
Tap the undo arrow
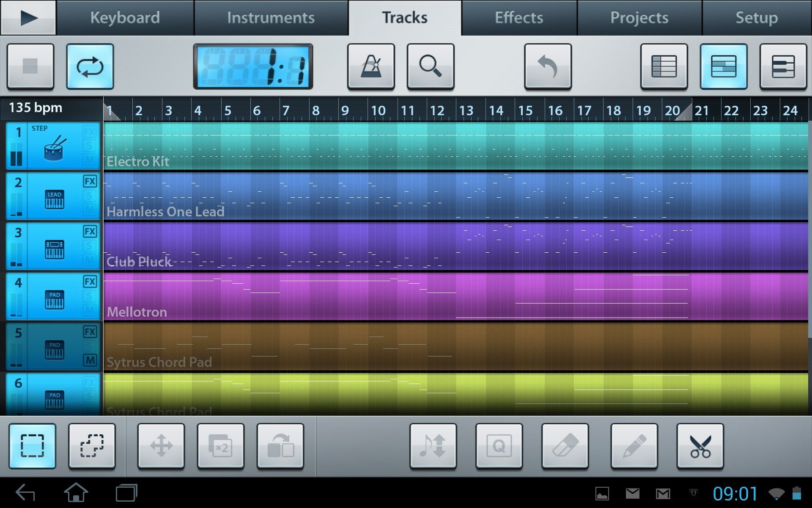point(548,66)
